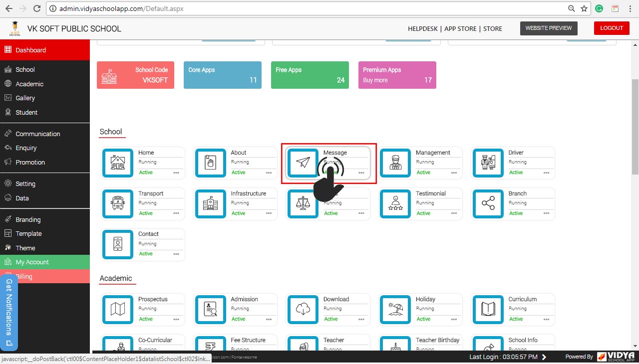Click the Last Login arrow
Viewport: 639px width, 364px height.
click(x=544, y=357)
